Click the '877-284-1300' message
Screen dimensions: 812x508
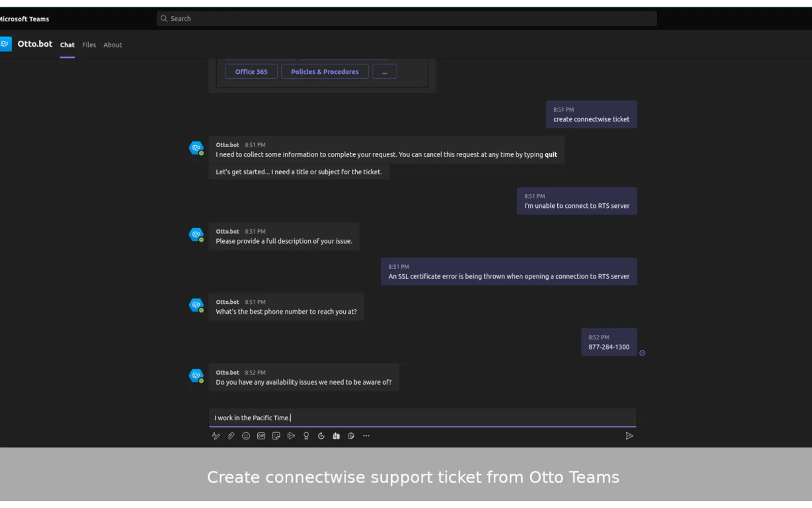[609, 342]
